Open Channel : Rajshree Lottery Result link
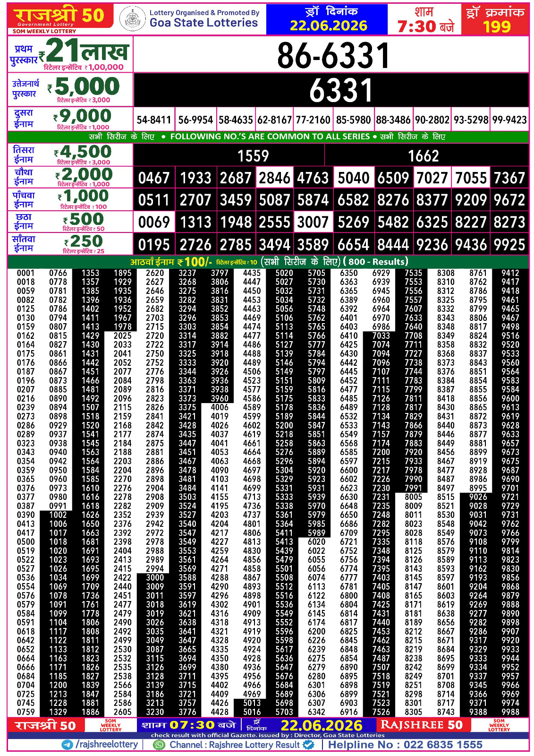This screenshot has height=756, width=534. 234,745
